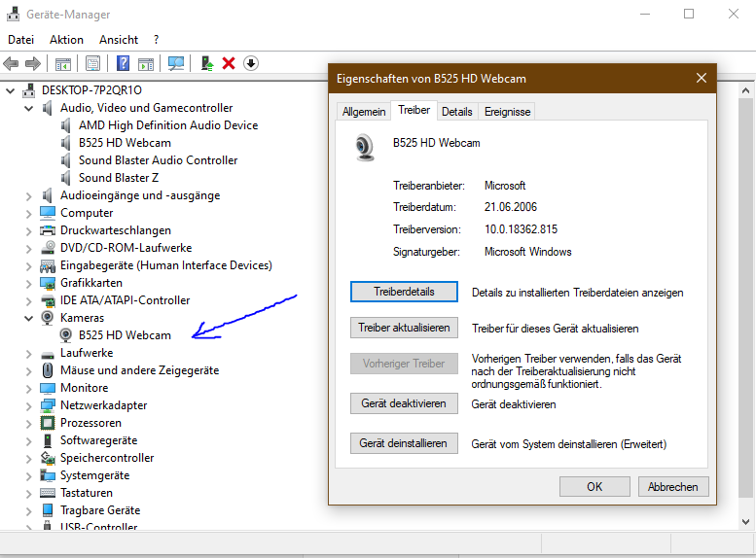Click the Grafikkarten display adapter icon

tap(48, 283)
